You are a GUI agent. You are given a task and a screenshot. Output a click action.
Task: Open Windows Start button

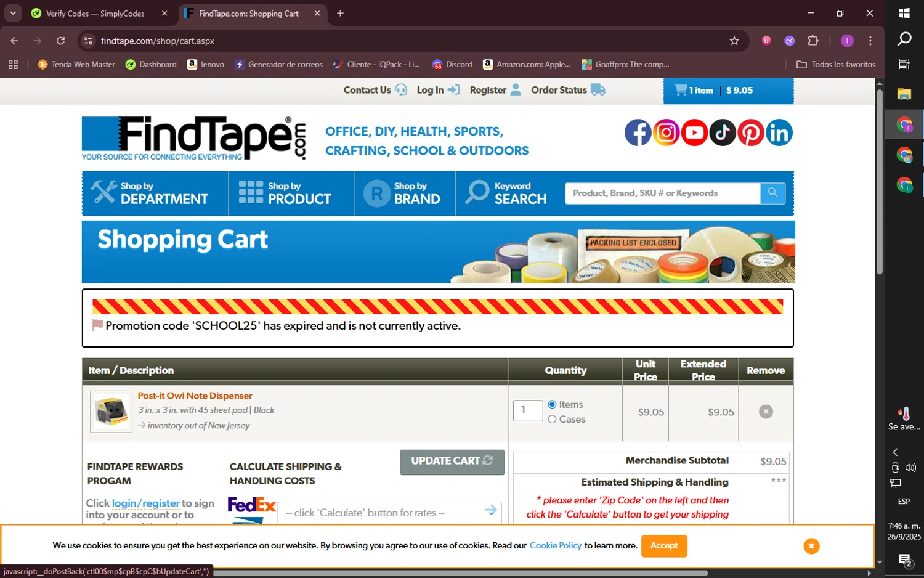pyautogui.click(x=904, y=13)
